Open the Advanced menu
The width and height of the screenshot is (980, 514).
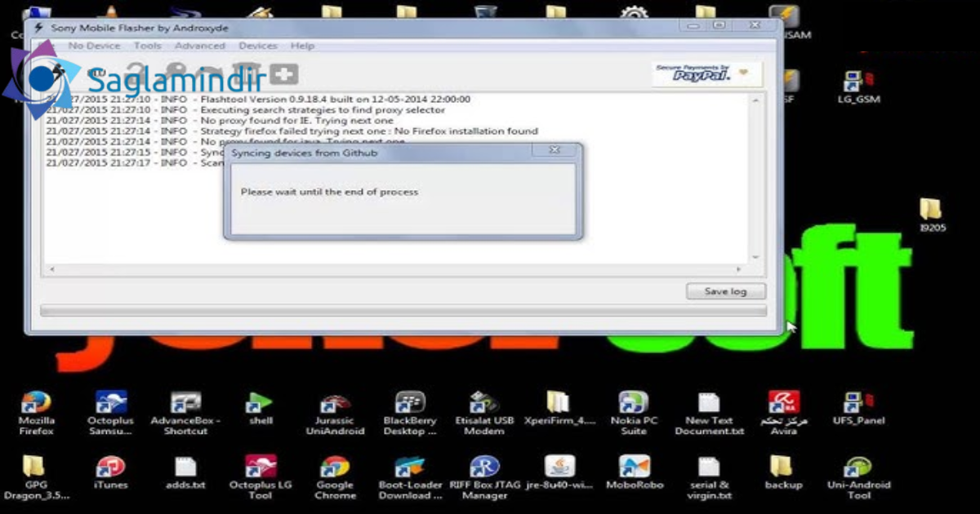click(x=199, y=46)
